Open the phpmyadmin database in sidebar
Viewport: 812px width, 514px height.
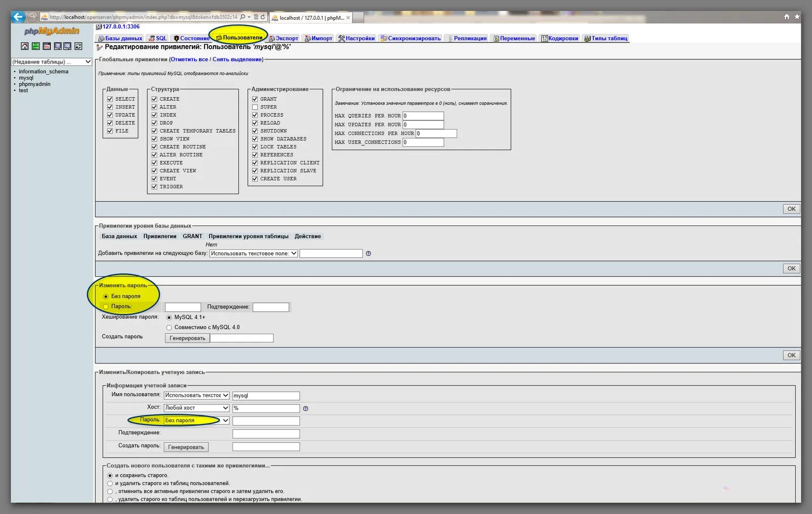click(35, 84)
